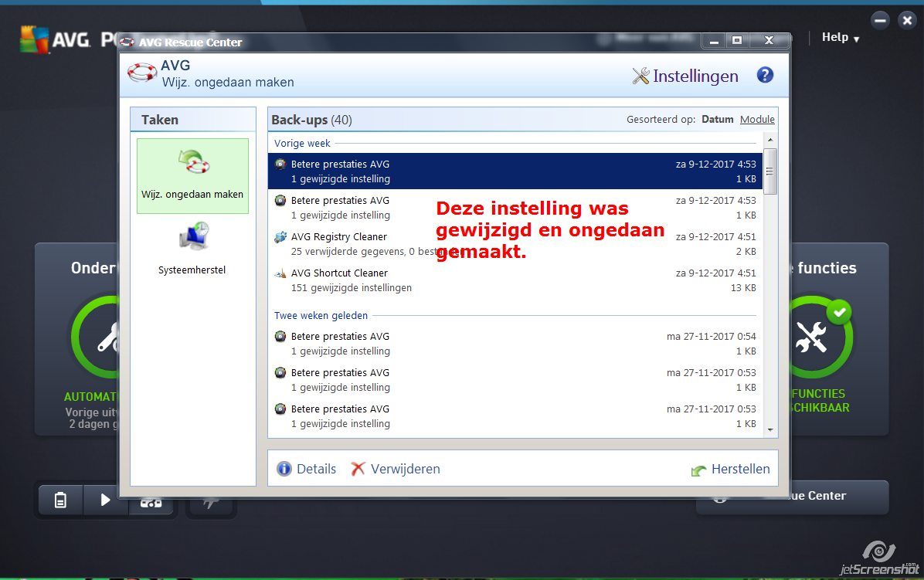Click the gear icon of the 27-11-2017 0:54 entry
Screen dimensions: 924x580
[280, 337]
